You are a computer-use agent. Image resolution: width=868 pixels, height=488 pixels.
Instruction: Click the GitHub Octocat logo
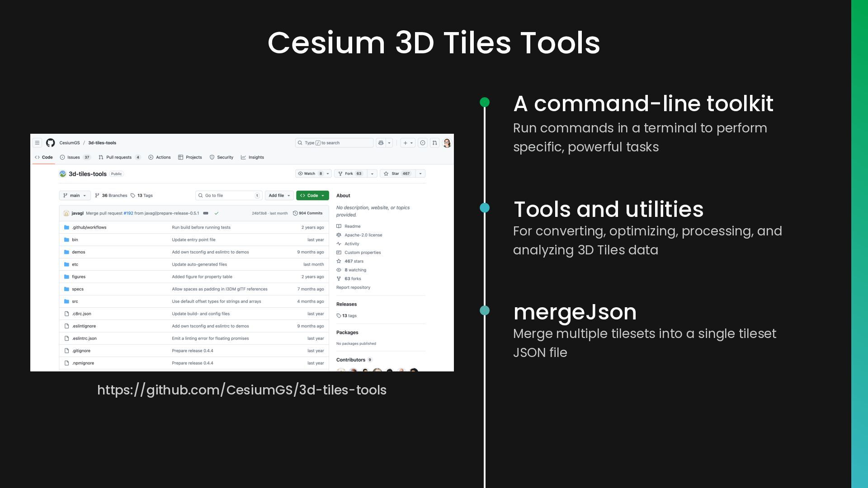(50, 143)
